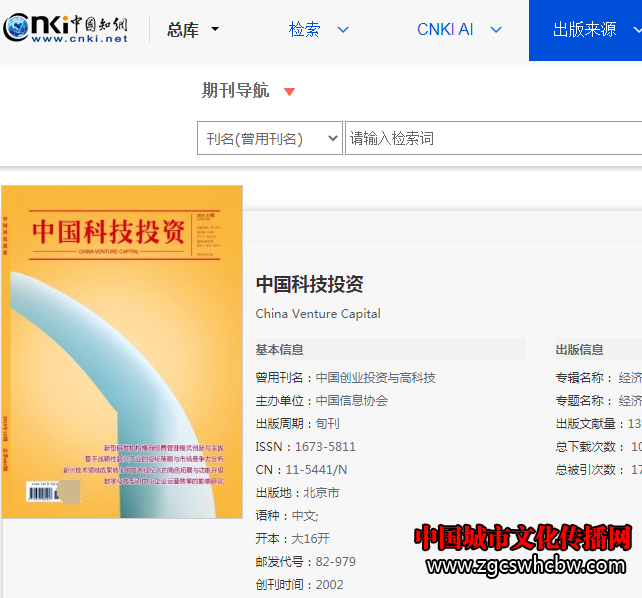Open the 刊名(曾用刊名) search field dropdown
The width and height of the screenshot is (642, 598).
(x=270, y=139)
